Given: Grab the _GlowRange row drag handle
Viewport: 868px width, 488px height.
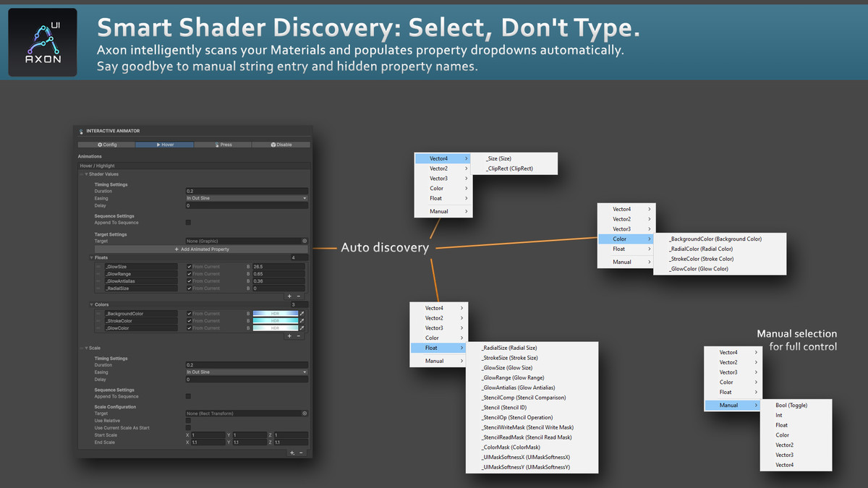Looking at the screenshot, I should pos(99,274).
